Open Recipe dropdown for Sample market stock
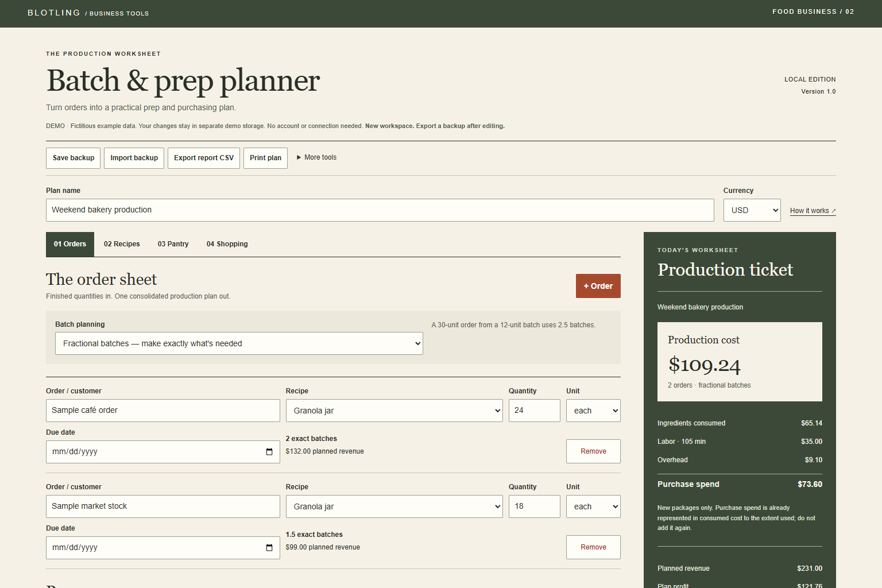 point(394,506)
